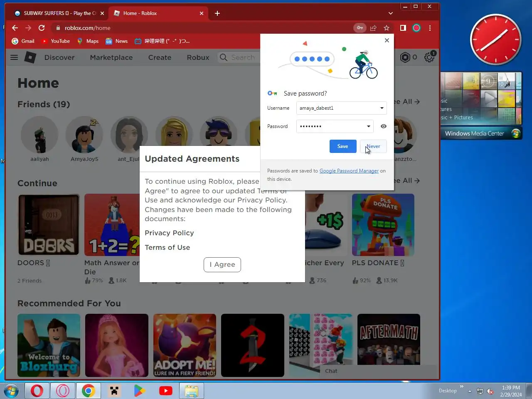Open the News bookmark
The image size is (532, 399).
pos(116,41)
